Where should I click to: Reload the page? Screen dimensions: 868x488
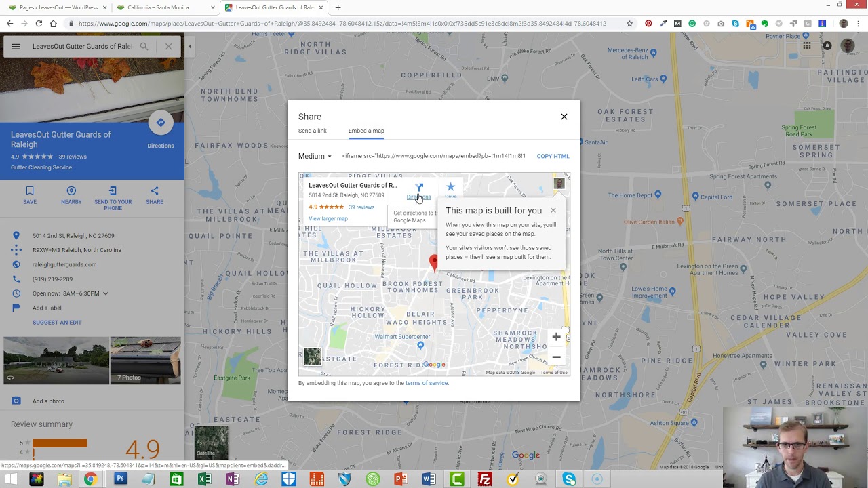pyautogui.click(x=39, y=24)
